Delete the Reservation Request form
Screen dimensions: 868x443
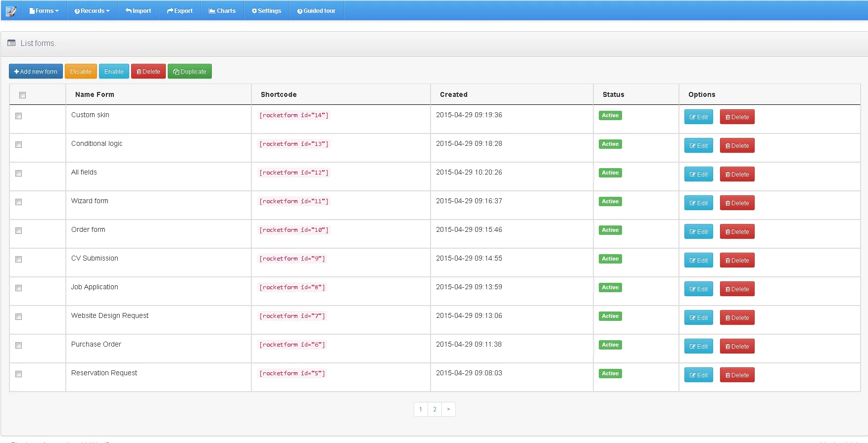737,375
